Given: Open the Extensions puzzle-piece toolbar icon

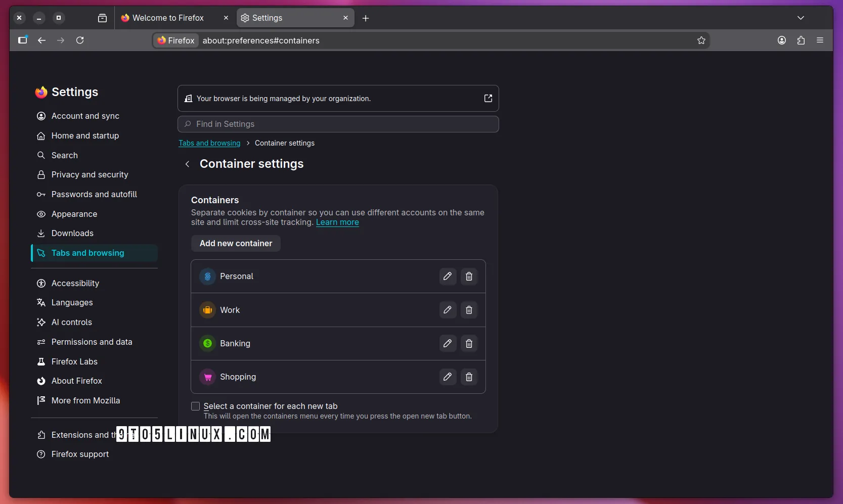Looking at the screenshot, I should pos(801,40).
